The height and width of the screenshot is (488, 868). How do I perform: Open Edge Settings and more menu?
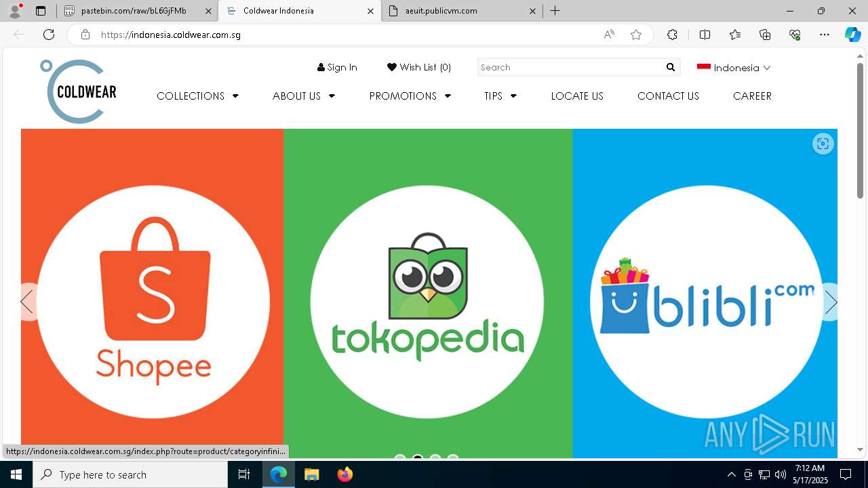(x=825, y=35)
